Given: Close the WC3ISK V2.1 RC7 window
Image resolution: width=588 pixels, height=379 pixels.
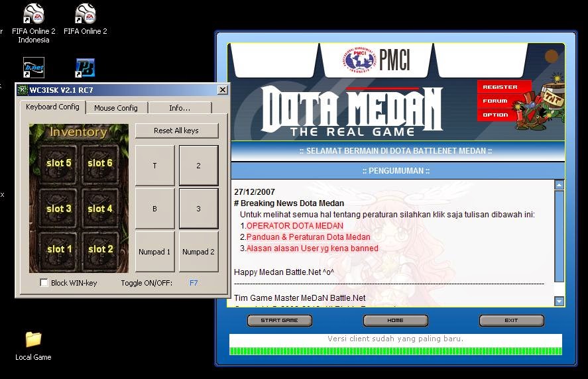Looking at the screenshot, I should pos(222,90).
